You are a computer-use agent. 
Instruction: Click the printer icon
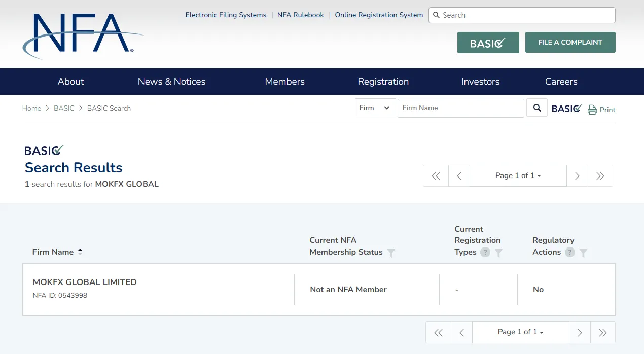[592, 110]
